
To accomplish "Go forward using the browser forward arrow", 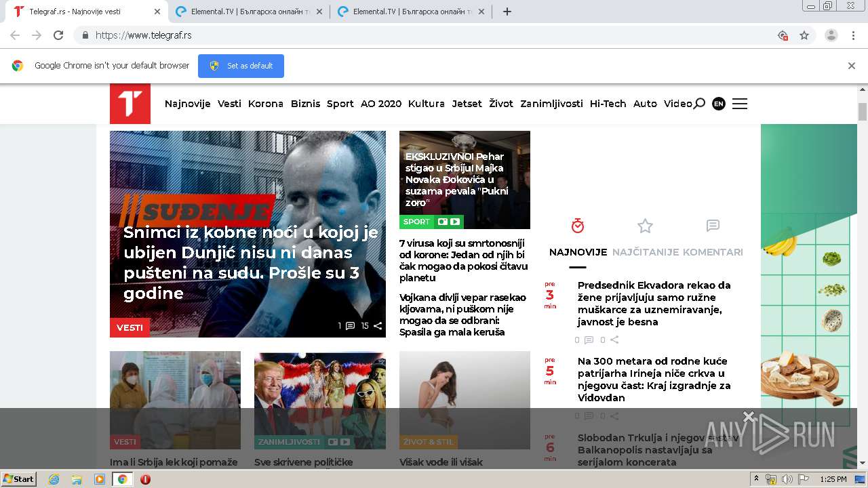I will (37, 35).
